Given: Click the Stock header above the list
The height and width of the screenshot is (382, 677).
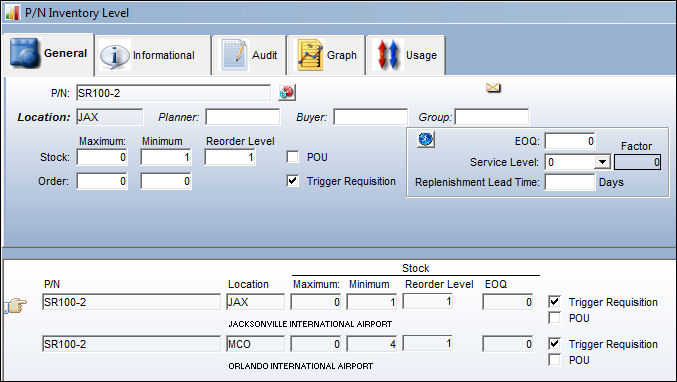Looking at the screenshot, I should click(415, 268).
